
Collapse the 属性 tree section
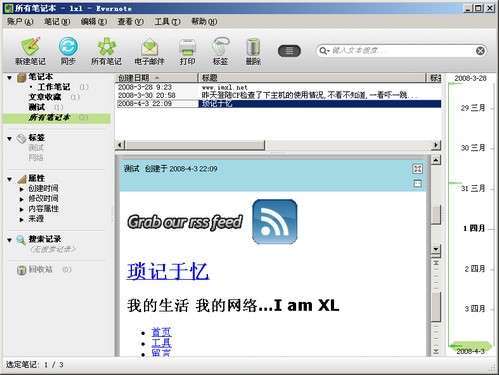pyautogui.click(x=9, y=179)
